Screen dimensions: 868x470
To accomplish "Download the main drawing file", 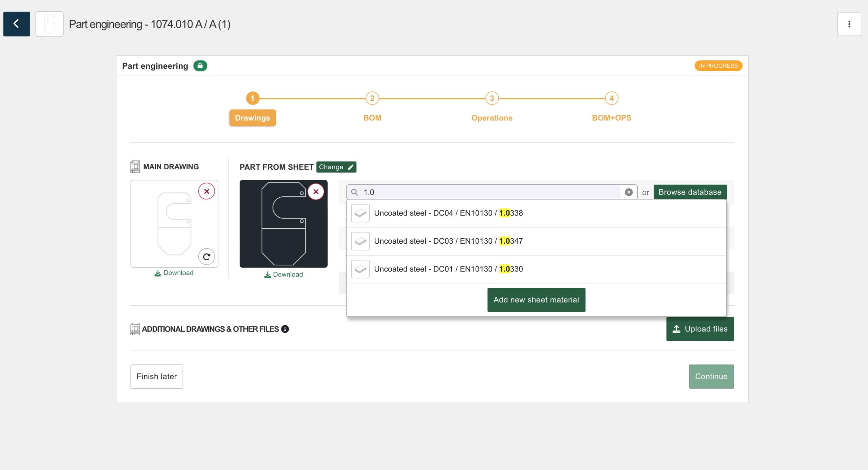I will click(174, 273).
